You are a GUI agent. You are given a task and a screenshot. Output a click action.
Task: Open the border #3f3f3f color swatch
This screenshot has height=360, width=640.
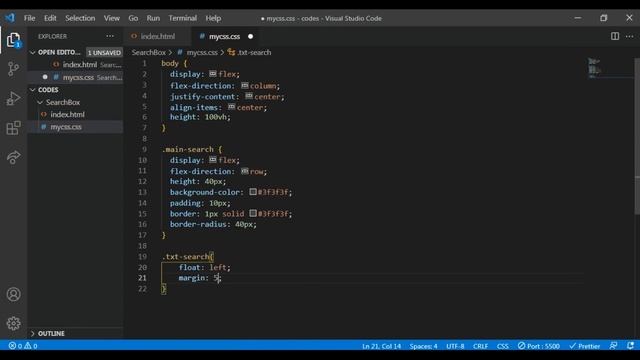pos(253,213)
